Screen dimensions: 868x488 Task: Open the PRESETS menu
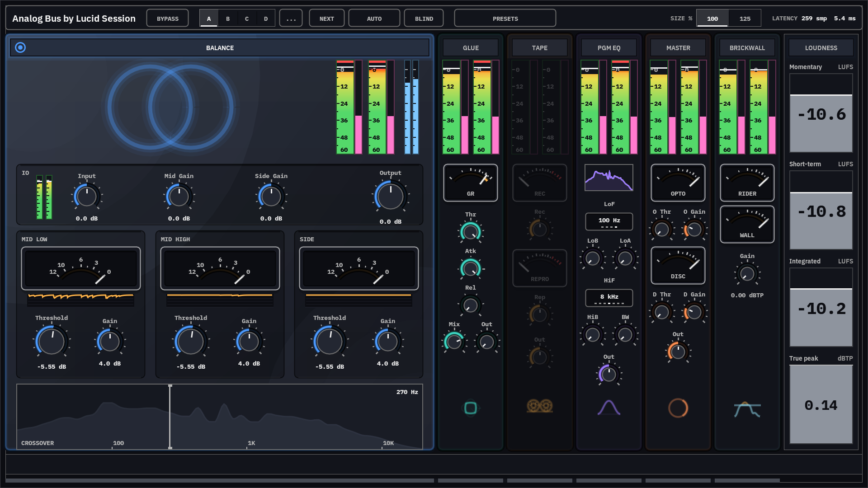(505, 19)
